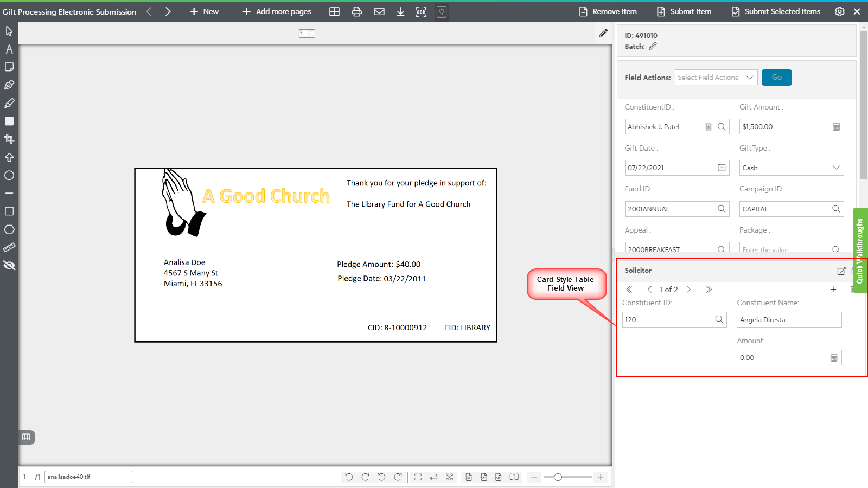Select the sticky note tool
This screenshot has width=868, height=488.
point(9,67)
